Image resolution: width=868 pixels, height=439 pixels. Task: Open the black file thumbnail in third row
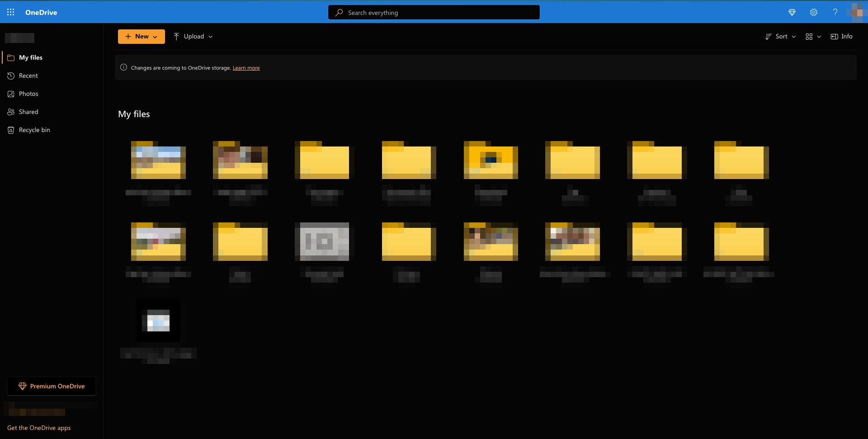coord(158,321)
